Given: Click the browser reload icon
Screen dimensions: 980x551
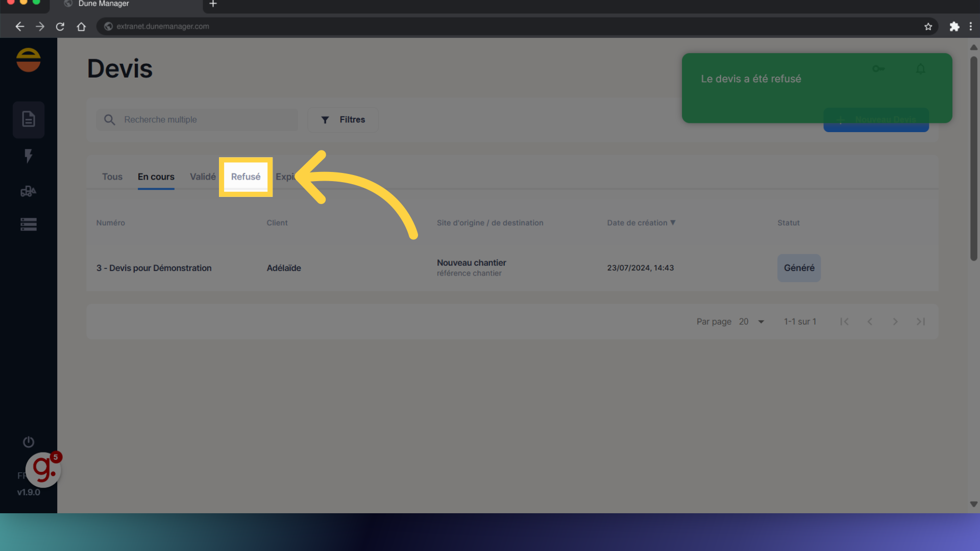Looking at the screenshot, I should pyautogui.click(x=60, y=27).
